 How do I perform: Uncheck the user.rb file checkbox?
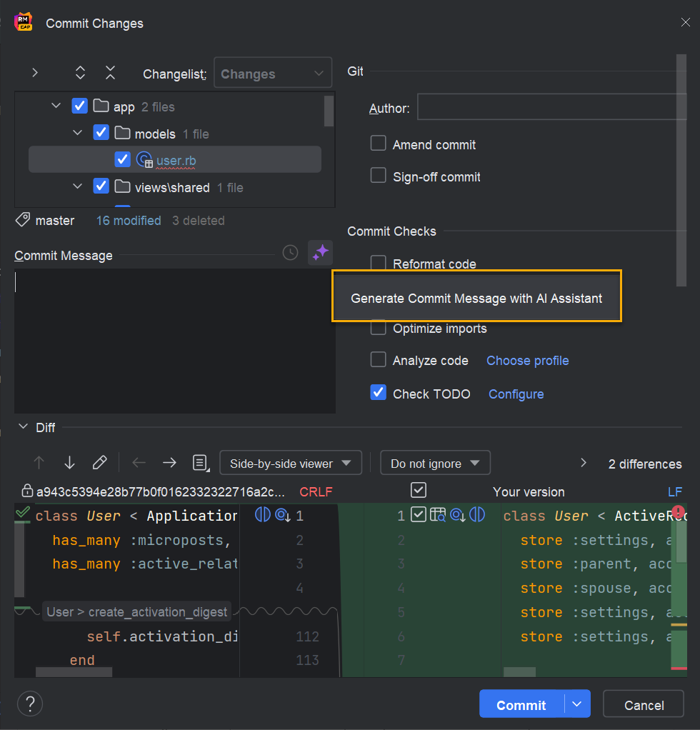tap(122, 160)
